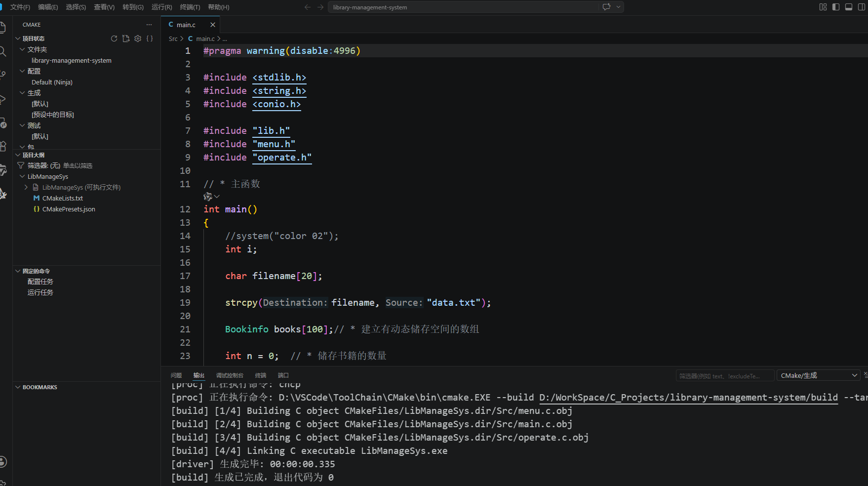Viewport: 868px width, 486px height.
Task: Click 运行任务 under pinned commands
Action: tap(40, 292)
